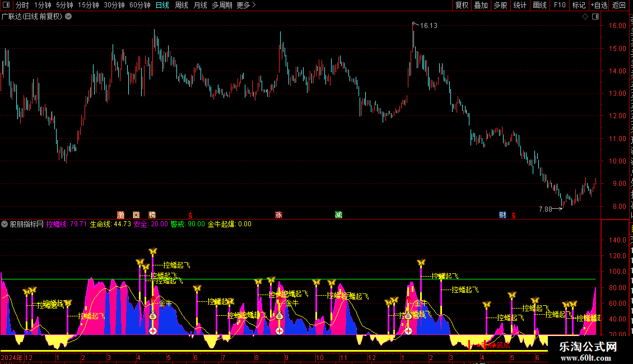Click the 16.00 price axis label
Image resolution: width=633 pixels, height=364 pixels.
click(617, 25)
